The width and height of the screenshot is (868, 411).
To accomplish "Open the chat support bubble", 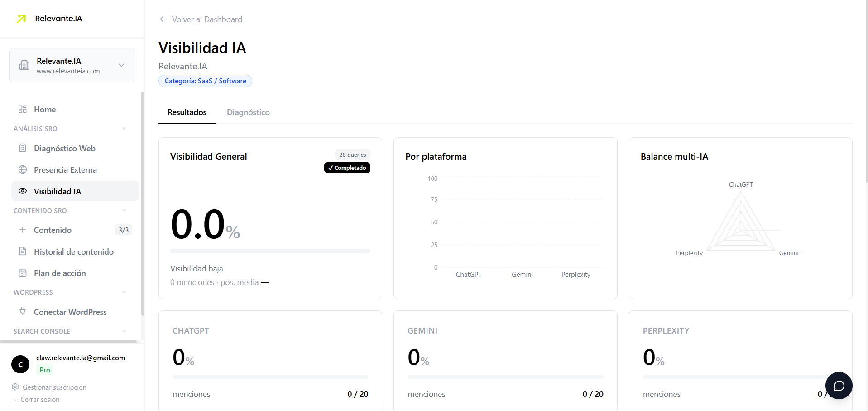I will coord(839,386).
